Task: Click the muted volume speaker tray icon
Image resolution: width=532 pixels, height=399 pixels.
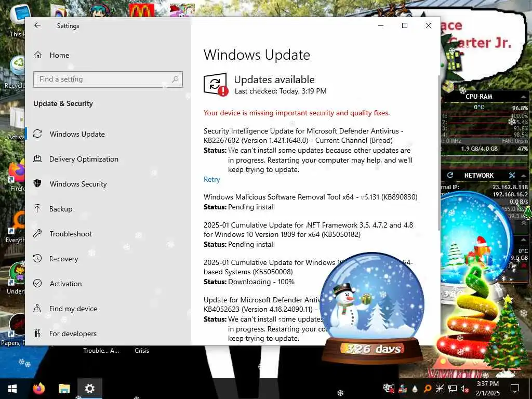Action: click(x=464, y=389)
